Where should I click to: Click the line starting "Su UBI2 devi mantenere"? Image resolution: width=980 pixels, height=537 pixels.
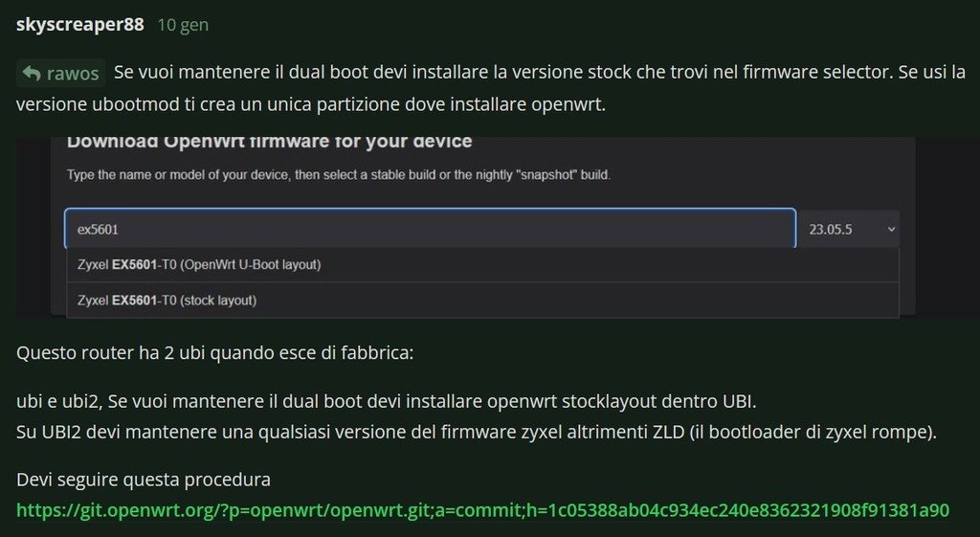click(476, 432)
